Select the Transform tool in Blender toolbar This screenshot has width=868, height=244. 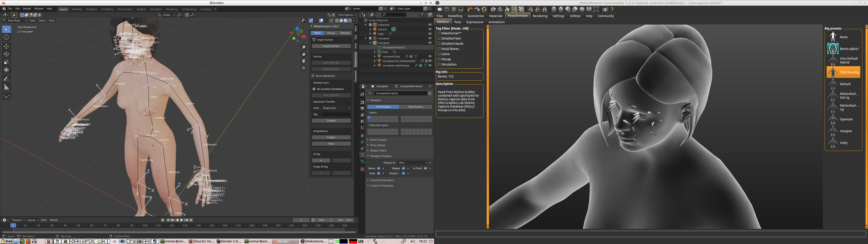pos(6,70)
